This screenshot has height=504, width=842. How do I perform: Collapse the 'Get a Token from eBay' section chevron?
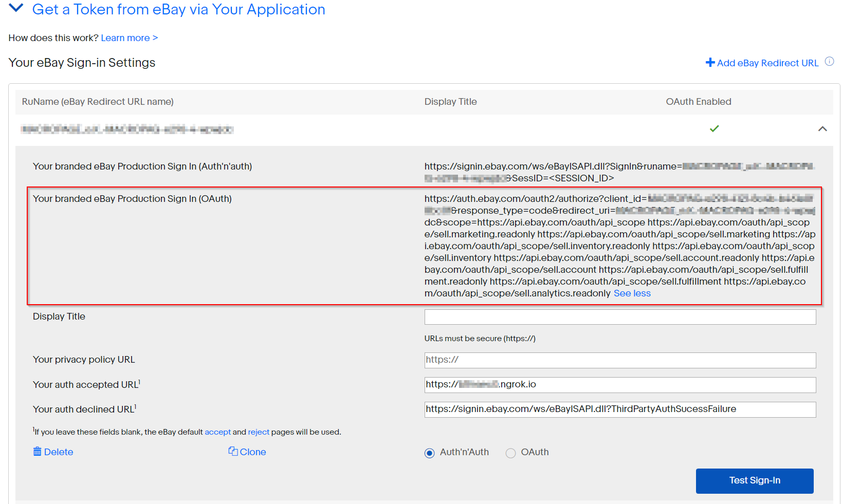[16, 8]
